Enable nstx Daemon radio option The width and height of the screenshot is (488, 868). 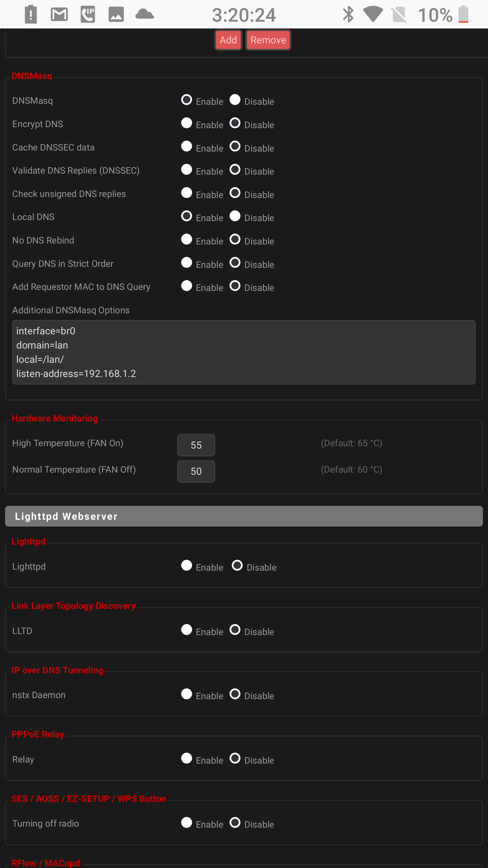coord(186,694)
